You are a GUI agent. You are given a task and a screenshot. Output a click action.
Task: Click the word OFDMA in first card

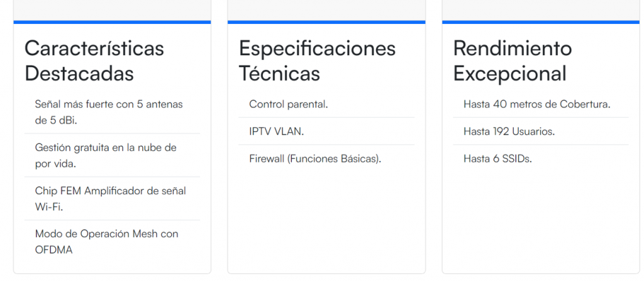click(x=54, y=250)
